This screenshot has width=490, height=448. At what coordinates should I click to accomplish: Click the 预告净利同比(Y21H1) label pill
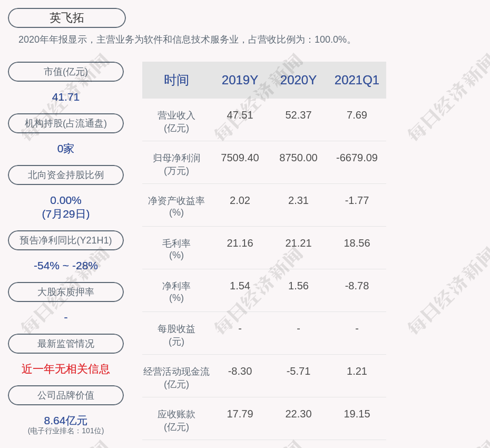pos(66,240)
